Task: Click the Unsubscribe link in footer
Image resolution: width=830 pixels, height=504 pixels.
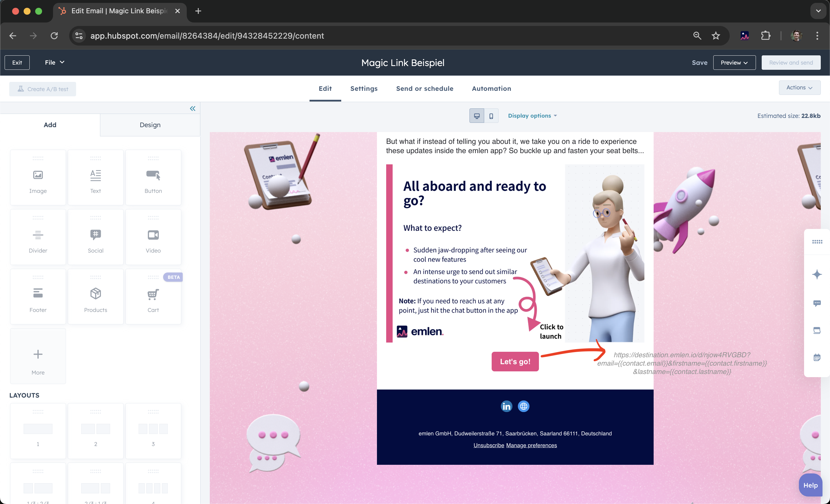Action: [x=488, y=445]
